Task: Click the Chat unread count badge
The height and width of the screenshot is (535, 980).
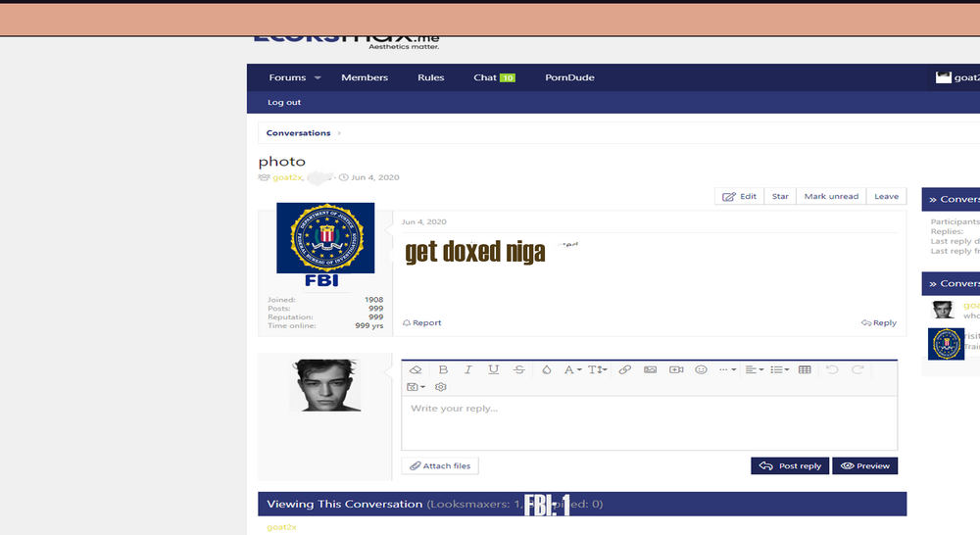Action: (x=508, y=78)
